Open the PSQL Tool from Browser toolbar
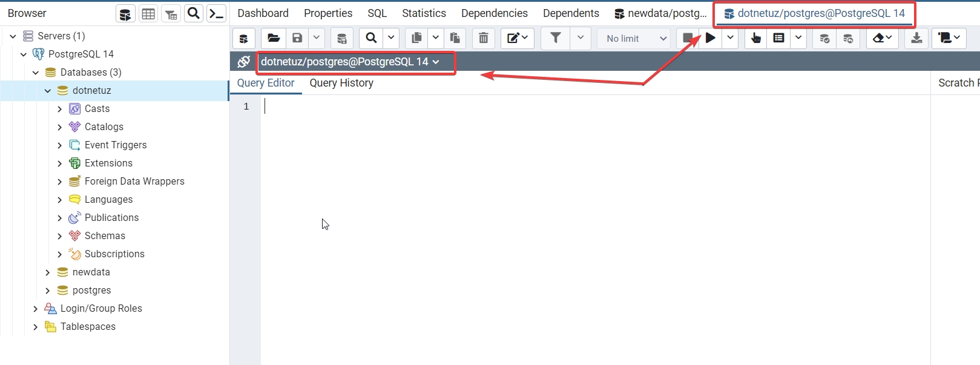The height and width of the screenshot is (365, 980). tap(216, 13)
